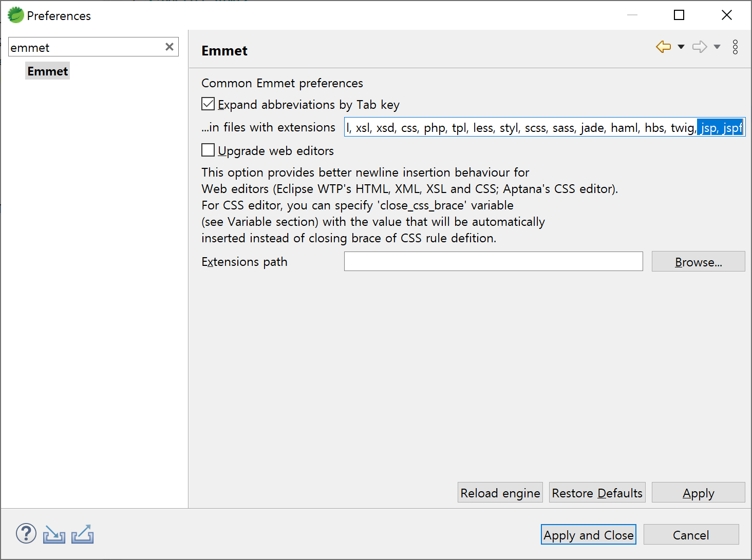Screen dimensions: 752x560
Task: Apply the Emmet preference changes
Action: coord(698,492)
